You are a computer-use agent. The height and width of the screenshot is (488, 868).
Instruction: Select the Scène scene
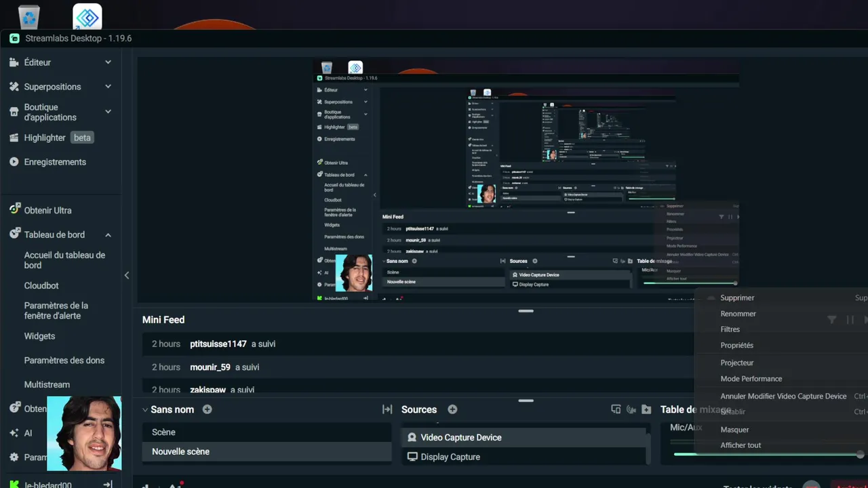pos(267,432)
